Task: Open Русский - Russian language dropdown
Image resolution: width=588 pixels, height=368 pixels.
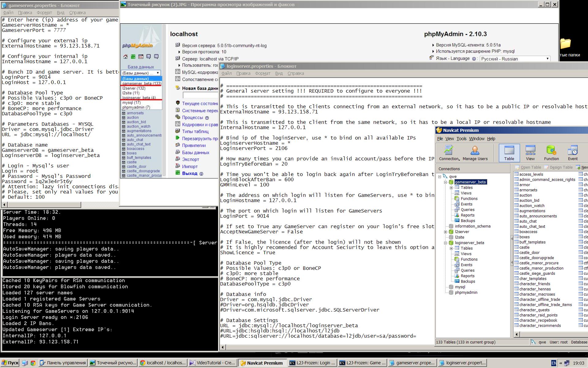Action: pos(515,59)
